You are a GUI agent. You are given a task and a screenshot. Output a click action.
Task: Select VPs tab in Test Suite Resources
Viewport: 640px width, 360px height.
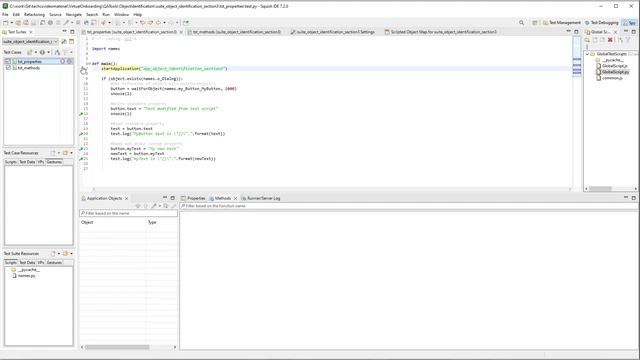(x=41, y=262)
